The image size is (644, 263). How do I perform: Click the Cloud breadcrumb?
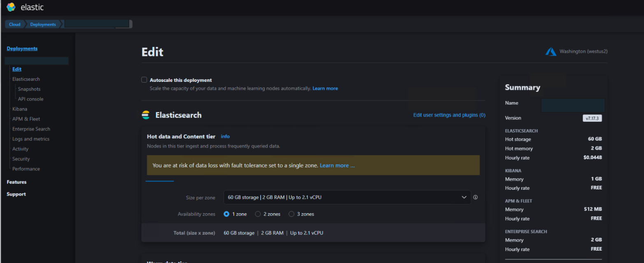tap(14, 24)
